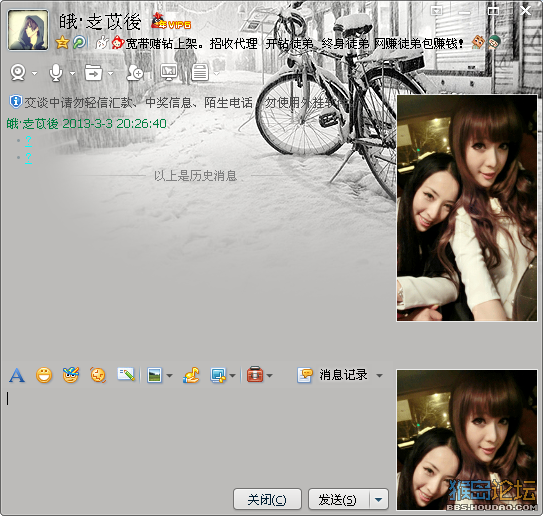This screenshot has width=543, height=516.
Task: Send a window shake with the nudge icon
Action: pyautogui.click(x=98, y=375)
